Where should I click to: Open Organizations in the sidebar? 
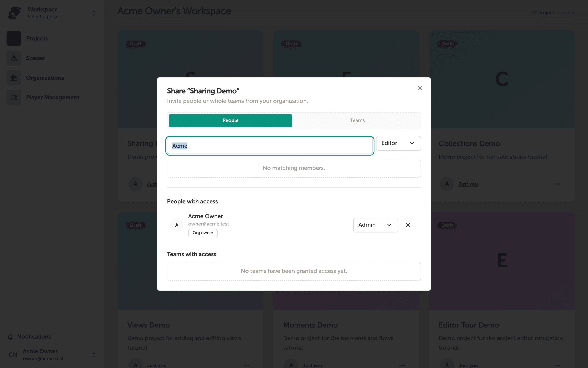coord(45,78)
